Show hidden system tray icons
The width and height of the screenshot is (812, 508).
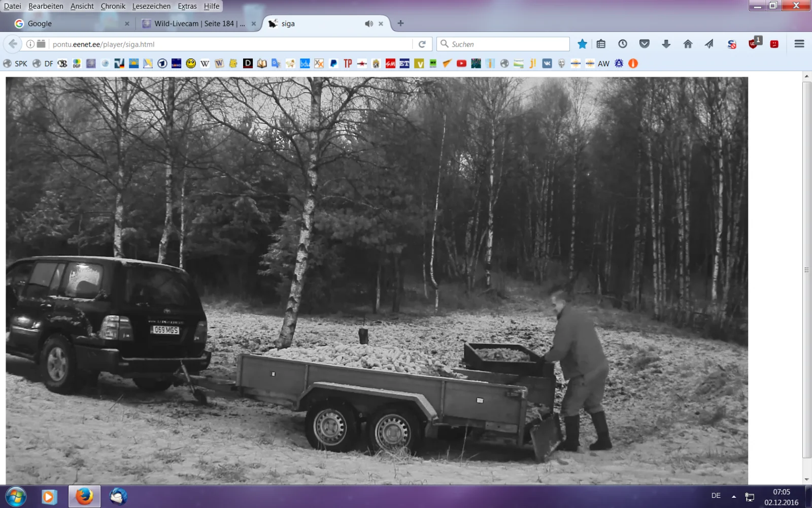(733, 496)
